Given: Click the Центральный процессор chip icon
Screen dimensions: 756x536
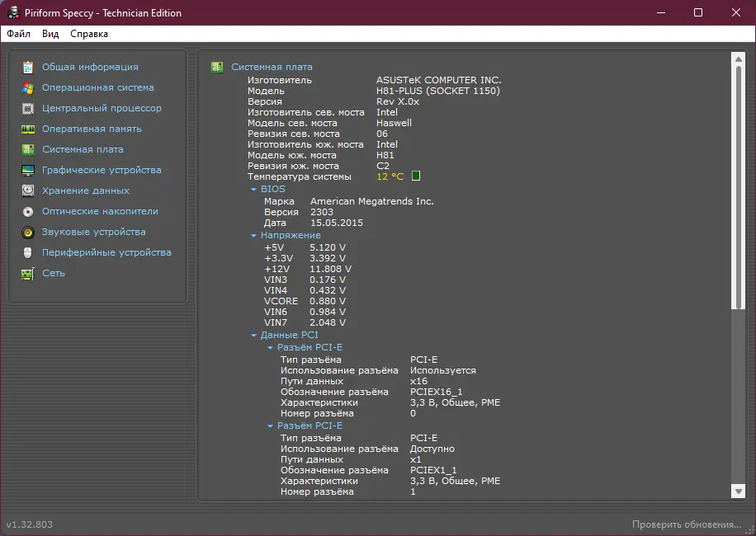Looking at the screenshot, I should click(28, 108).
